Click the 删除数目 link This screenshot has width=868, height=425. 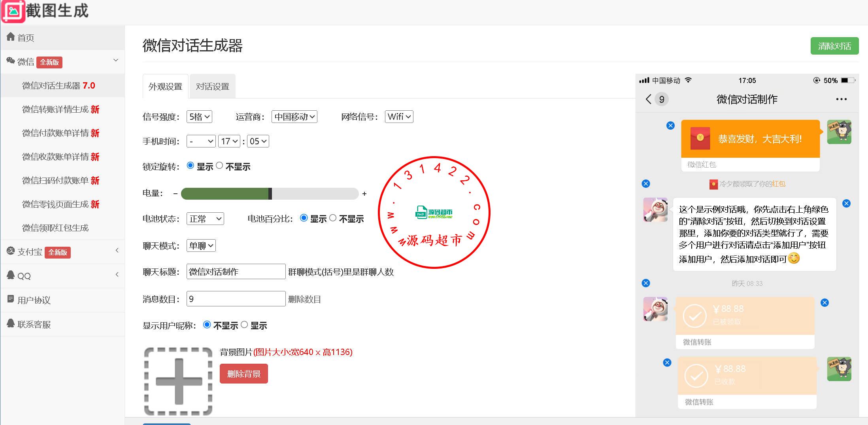304,299
